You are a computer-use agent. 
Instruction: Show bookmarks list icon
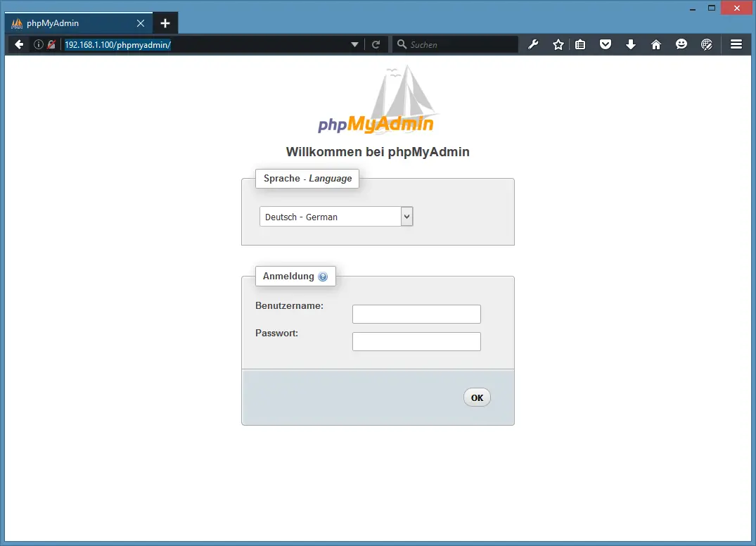[x=580, y=45]
